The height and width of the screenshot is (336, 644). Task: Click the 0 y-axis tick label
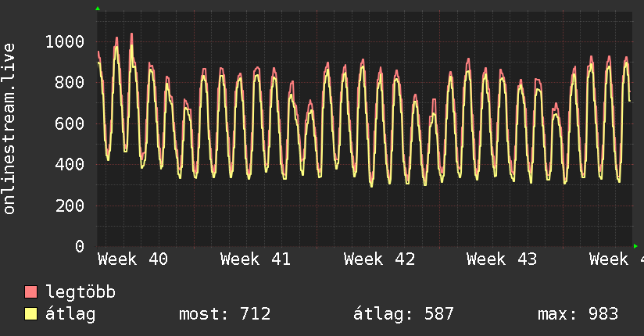[x=80, y=246]
